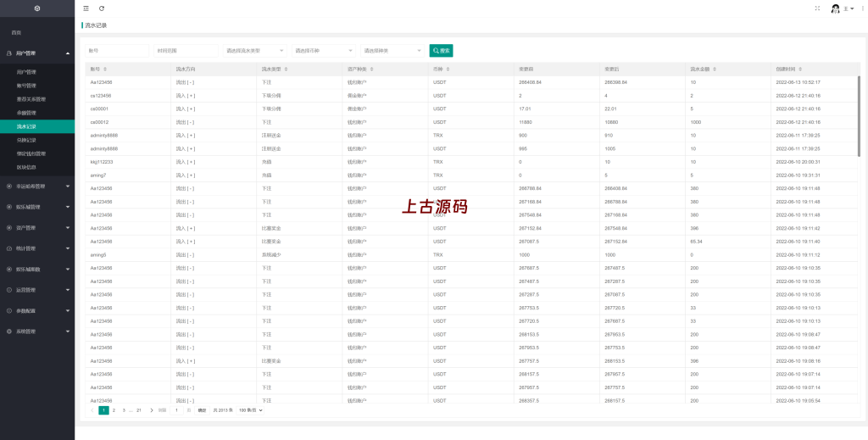Open the 请选择币种 dropdown
Image resolution: width=868 pixels, height=440 pixels.
(x=324, y=50)
